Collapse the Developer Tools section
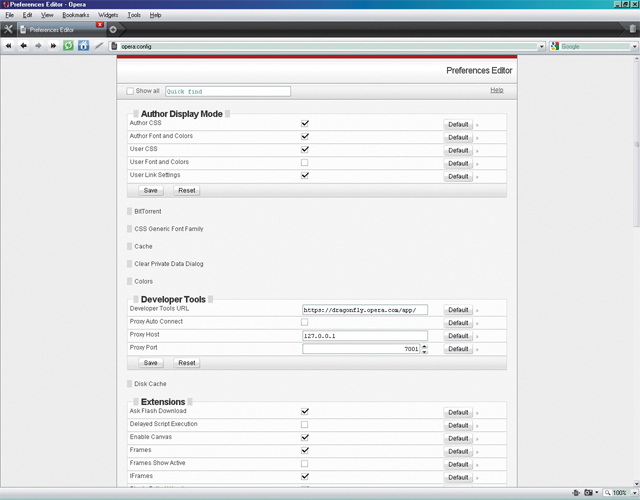This screenshot has width=640, height=500. [173, 299]
